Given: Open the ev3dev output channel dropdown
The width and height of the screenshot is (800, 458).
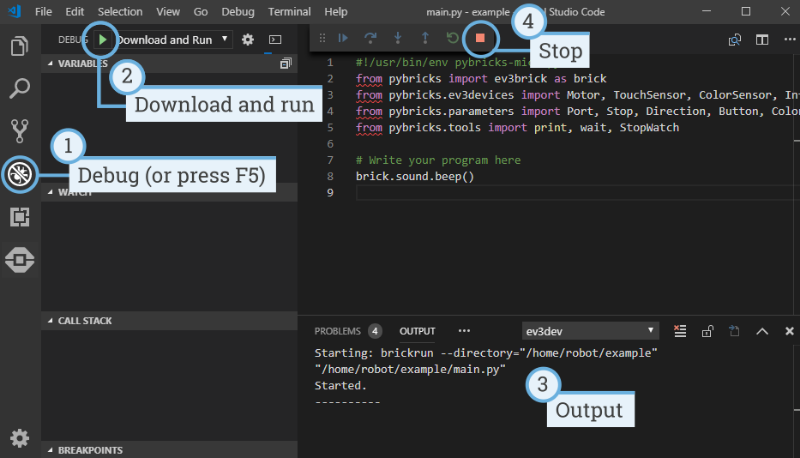Looking at the screenshot, I should 590,331.
